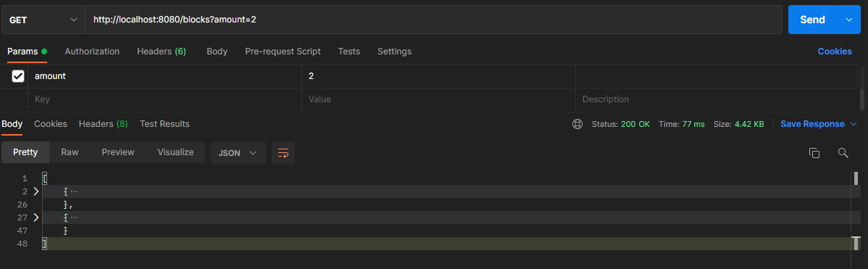Open the GET method dropdown
The image size is (868, 269).
coord(43,20)
